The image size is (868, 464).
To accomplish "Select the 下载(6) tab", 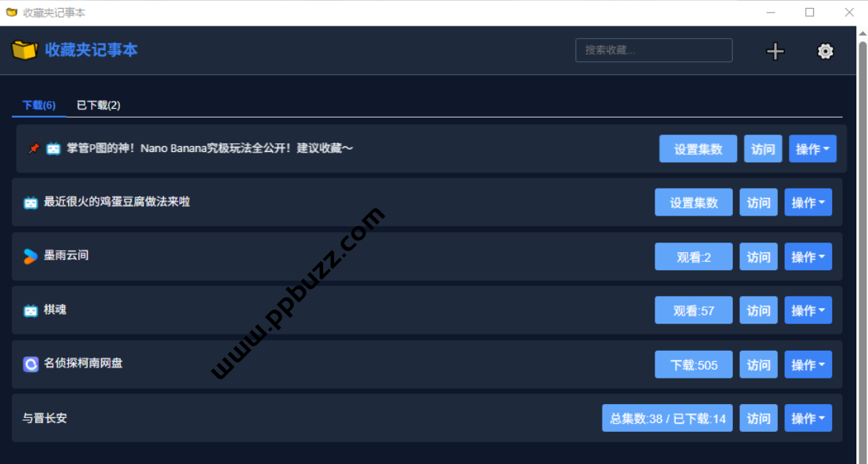I will tap(39, 105).
